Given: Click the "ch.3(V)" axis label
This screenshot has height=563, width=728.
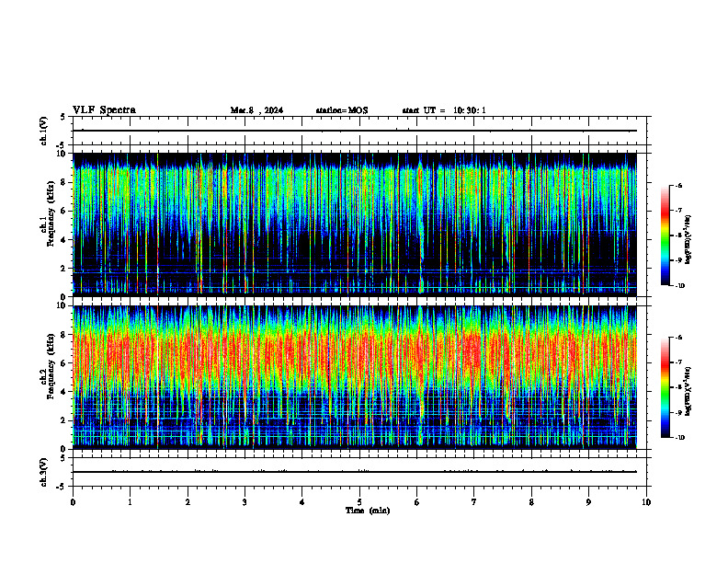Looking at the screenshot, I should [44, 473].
